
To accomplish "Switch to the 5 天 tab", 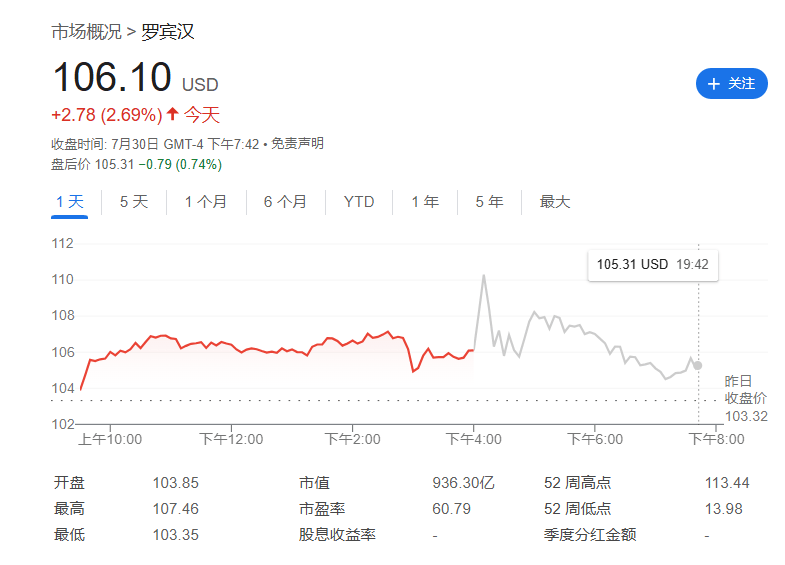I will [x=133, y=202].
